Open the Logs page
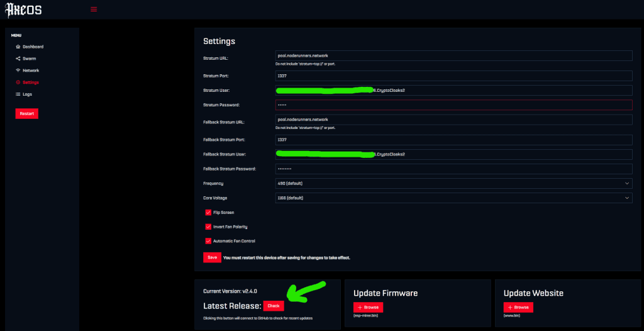Screen dimensions: 644x331 [x=24, y=94]
